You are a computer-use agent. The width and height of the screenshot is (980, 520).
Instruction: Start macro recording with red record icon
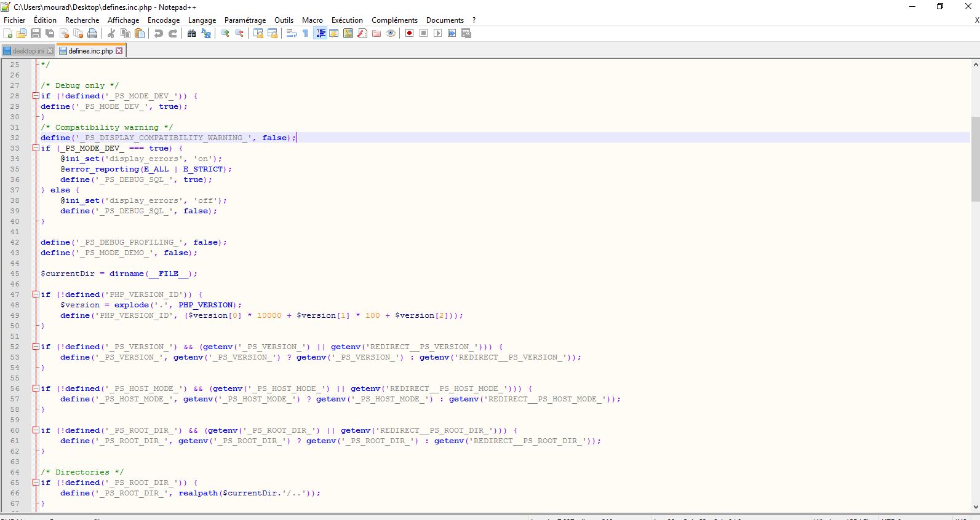(x=409, y=33)
